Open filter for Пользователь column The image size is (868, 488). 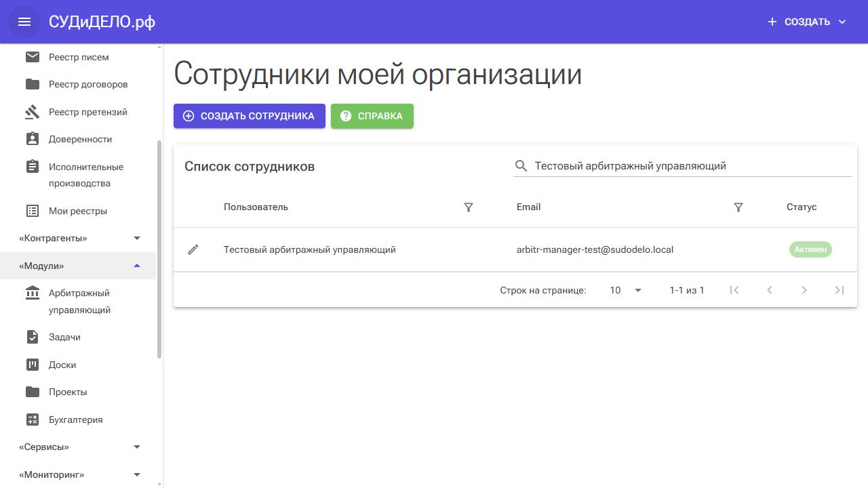point(468,207)
